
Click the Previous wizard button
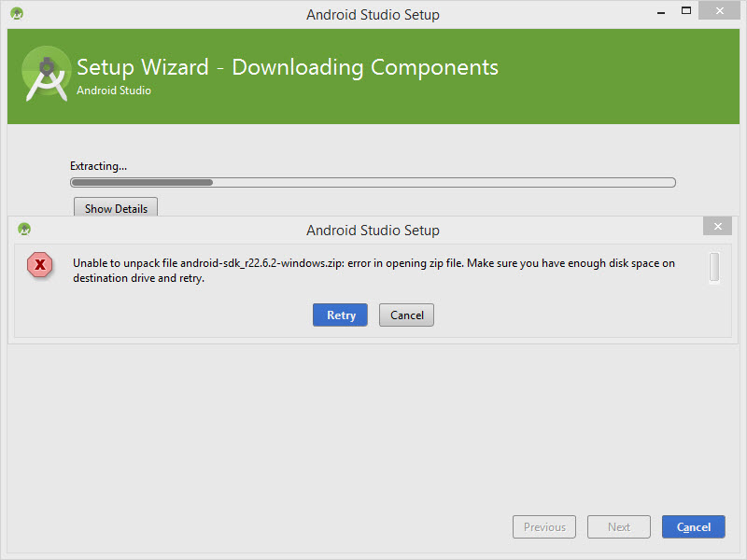click(544, 526)
